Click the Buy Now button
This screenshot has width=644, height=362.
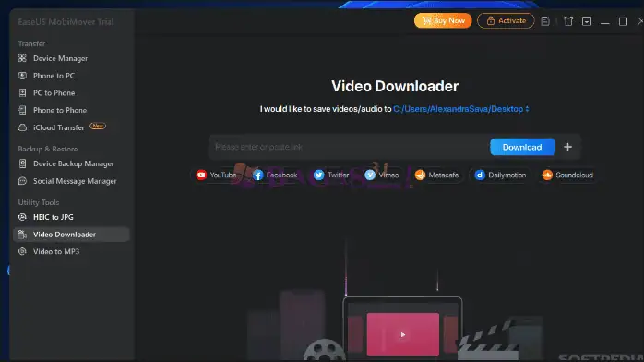click(x=443, y=20)
